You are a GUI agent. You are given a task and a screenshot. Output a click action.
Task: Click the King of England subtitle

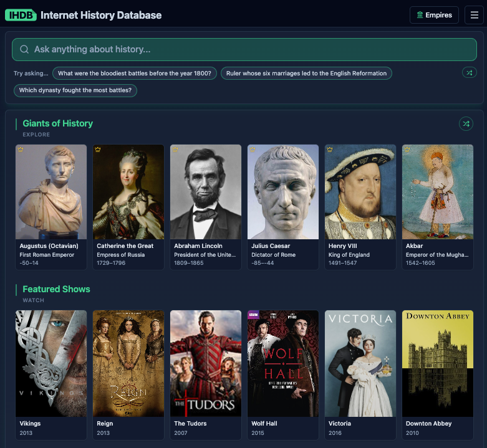pos(349,255)
